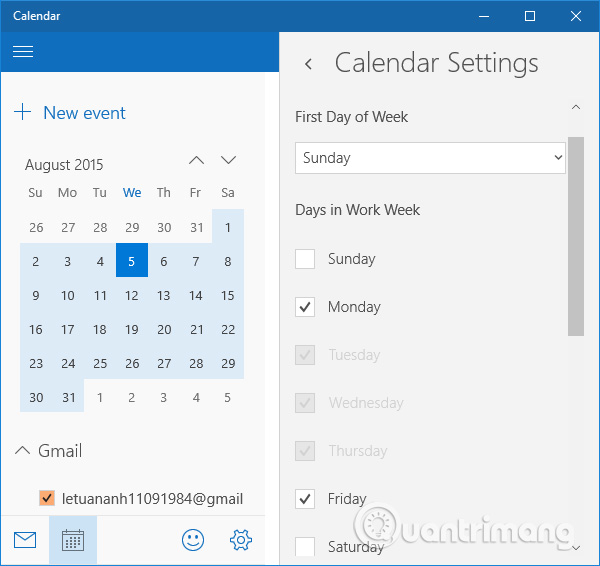Click the Friday day label

click(347, 499)
